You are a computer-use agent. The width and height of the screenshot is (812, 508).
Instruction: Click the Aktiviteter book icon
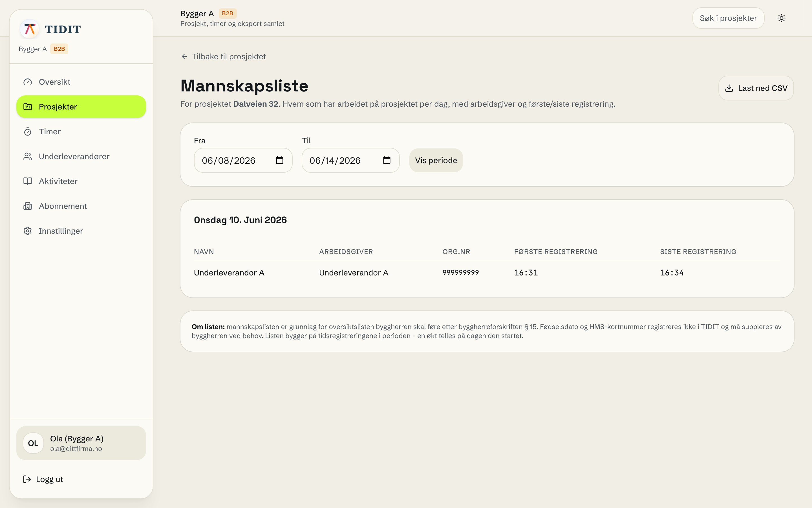pos(28,181)
